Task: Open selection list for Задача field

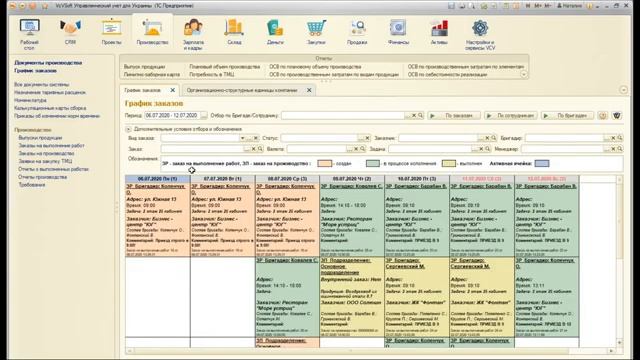Action: (474, 149)
